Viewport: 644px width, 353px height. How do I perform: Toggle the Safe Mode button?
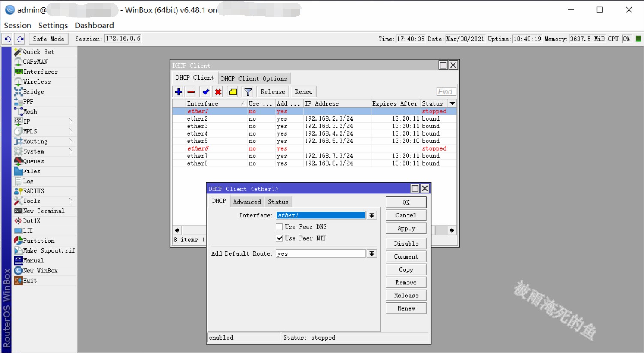48,39
